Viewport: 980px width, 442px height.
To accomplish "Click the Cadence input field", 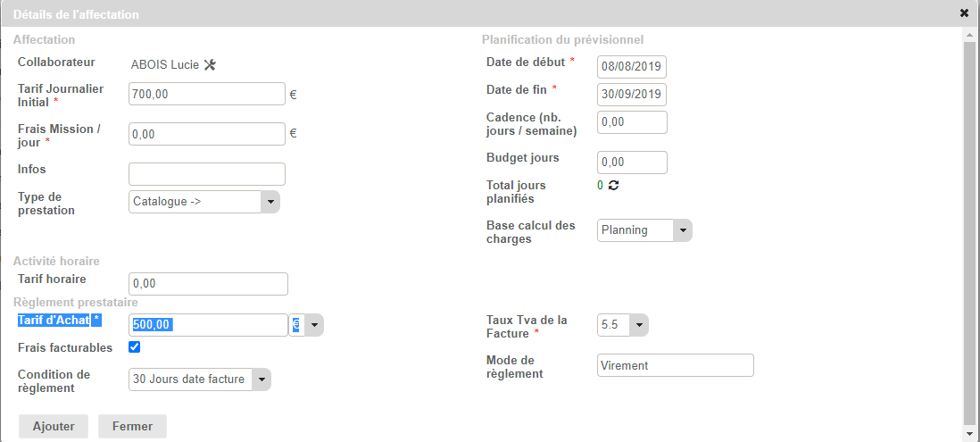I will click(632, 122).
